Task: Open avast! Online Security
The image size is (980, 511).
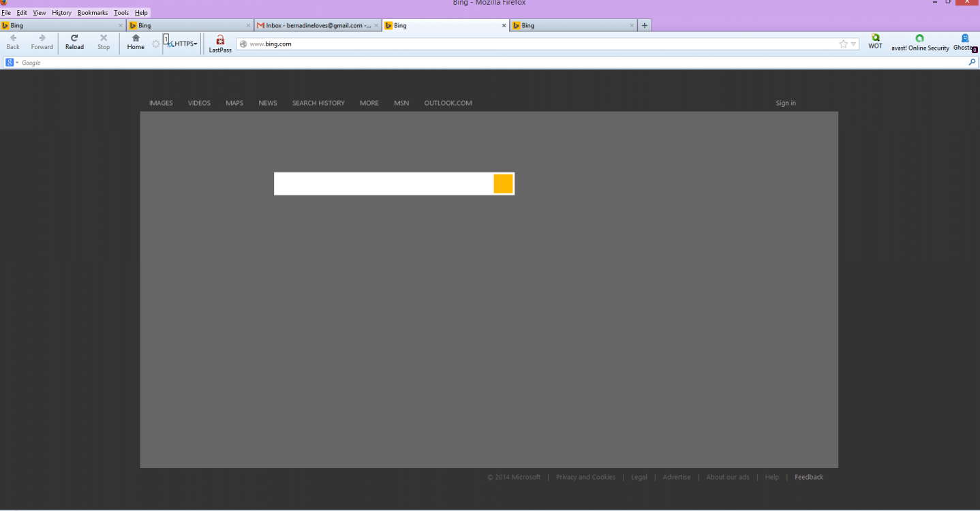Action: [920, 43]
